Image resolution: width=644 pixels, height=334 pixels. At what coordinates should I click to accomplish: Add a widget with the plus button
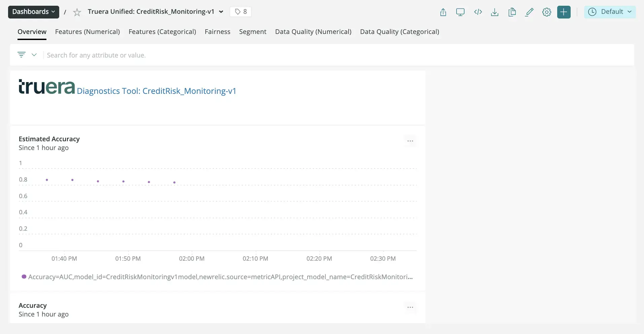[564, 12]
